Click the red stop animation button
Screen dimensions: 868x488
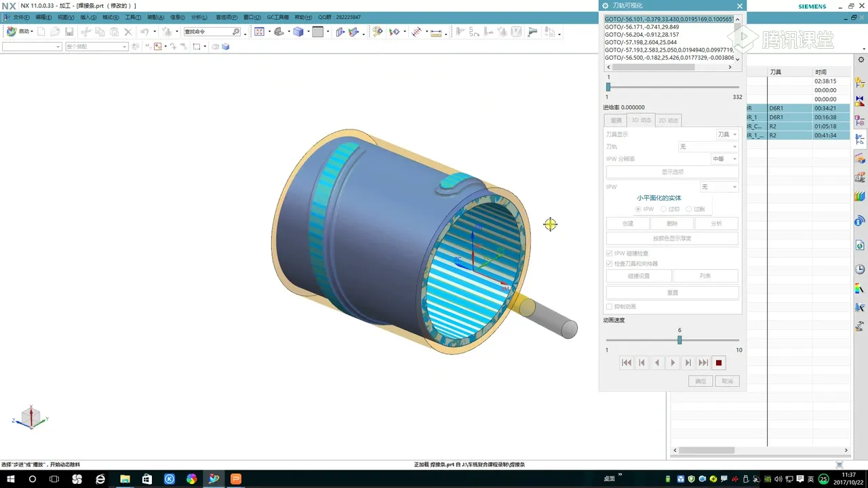[x=719, y=363]
